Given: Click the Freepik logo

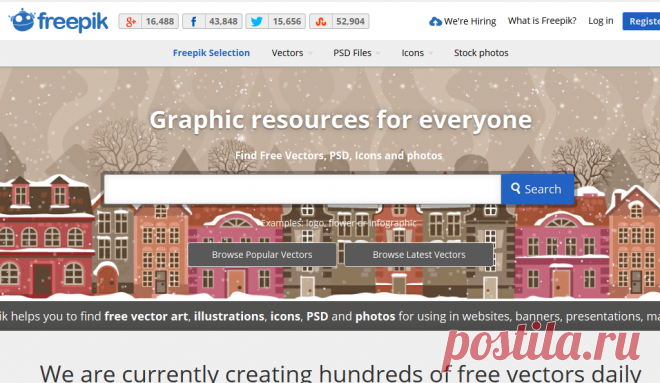Looking at the screenshot, I should click(59, 20).
